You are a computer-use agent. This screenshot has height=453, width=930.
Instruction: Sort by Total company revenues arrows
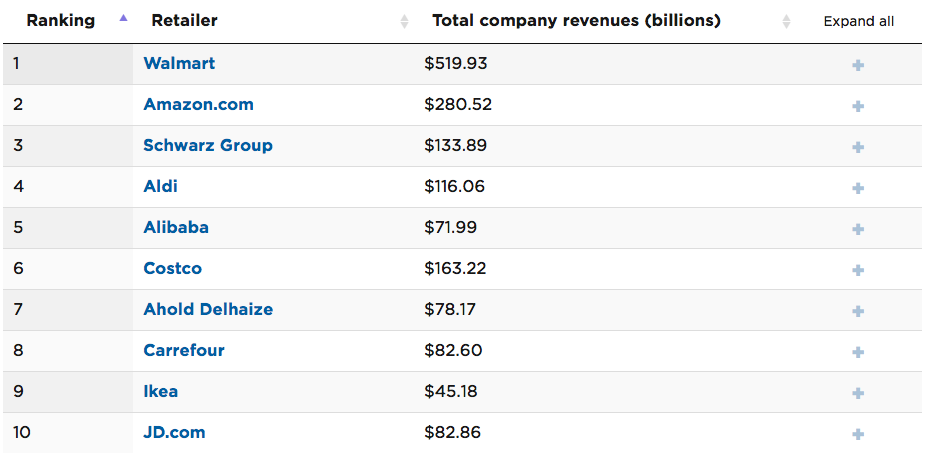(x=786, y=21)
